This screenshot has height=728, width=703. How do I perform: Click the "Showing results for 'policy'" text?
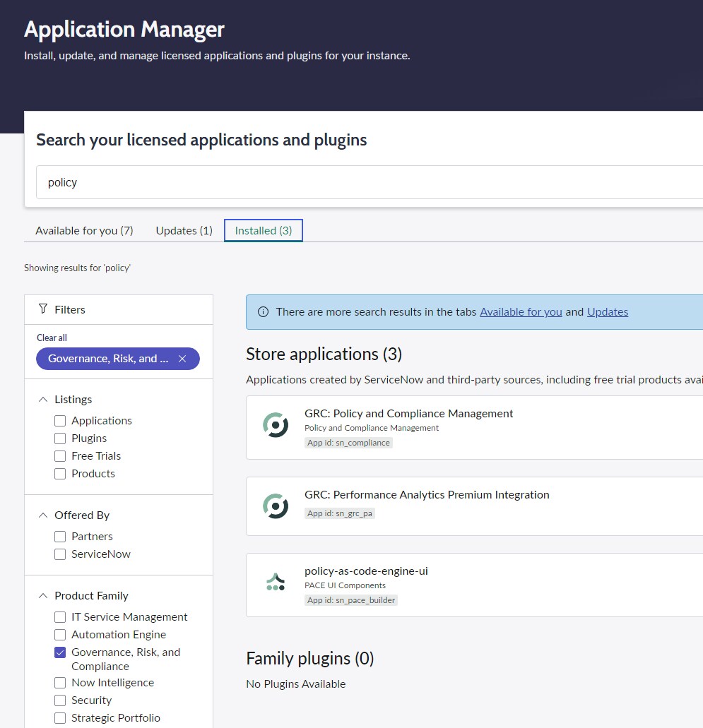(x=78, y=268)
